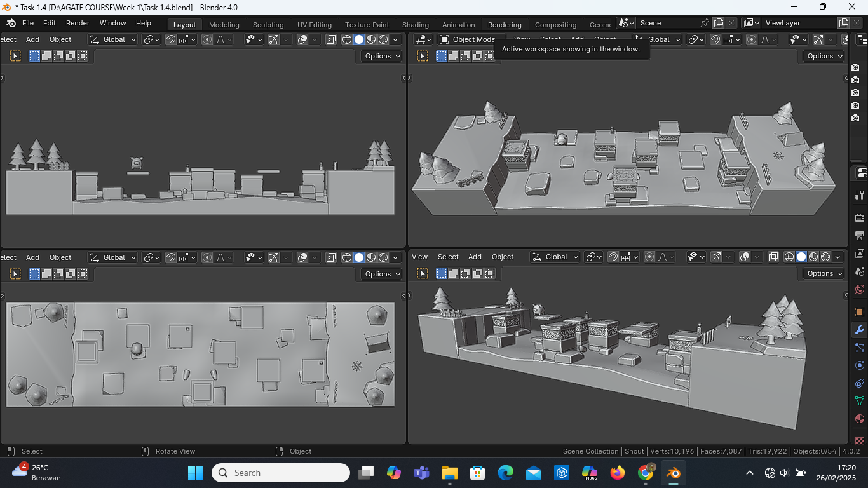
Task: Click the new scene icon beside Scene
Action: [x=718, y=23]
